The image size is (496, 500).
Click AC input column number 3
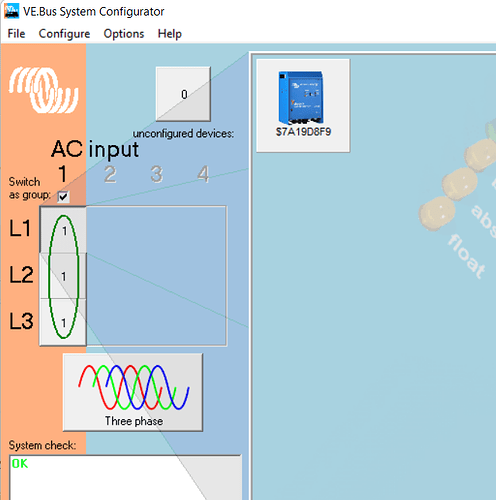157,174
